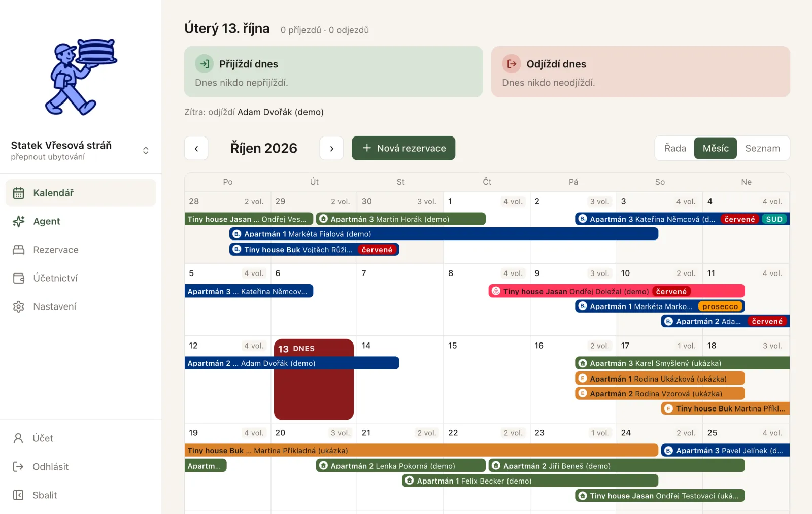Click the Nová rezervace button
Screen dimensions: 812x514
point(403,148)
